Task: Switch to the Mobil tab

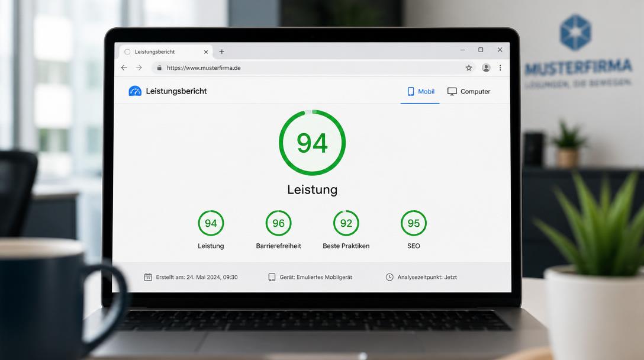Action: click(420, 91)
